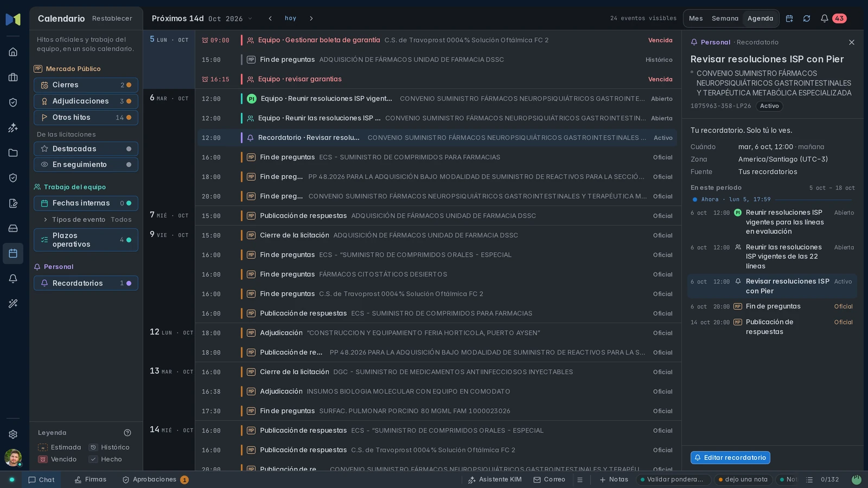
Task: Click the refresh sync icon in header
Action: [x=807, y=18]
